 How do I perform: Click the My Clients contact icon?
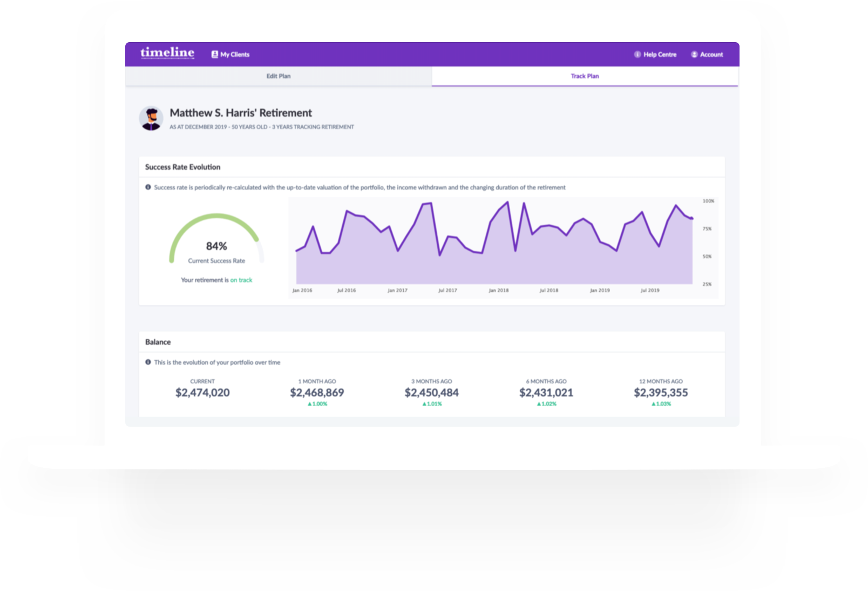point(215,55)
